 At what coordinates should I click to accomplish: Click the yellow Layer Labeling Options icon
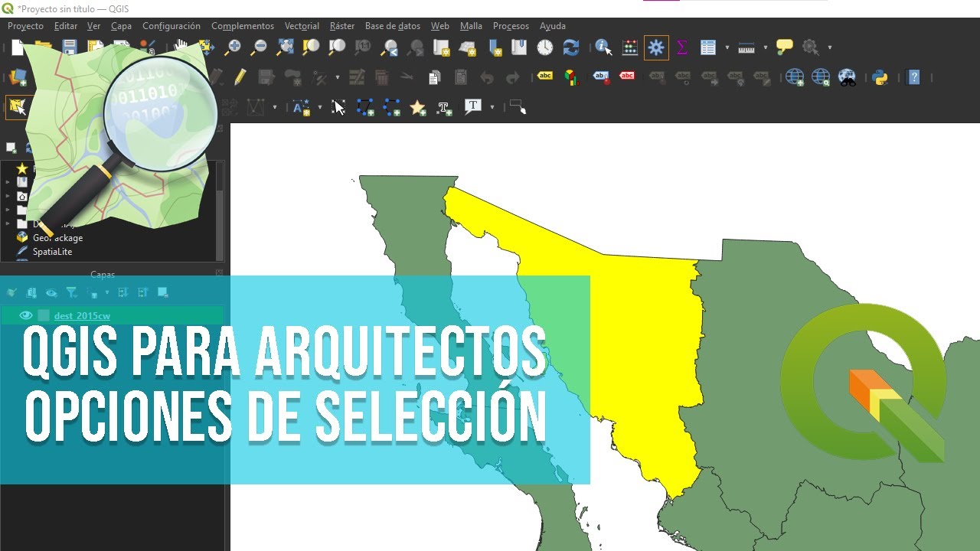(545, 77)
